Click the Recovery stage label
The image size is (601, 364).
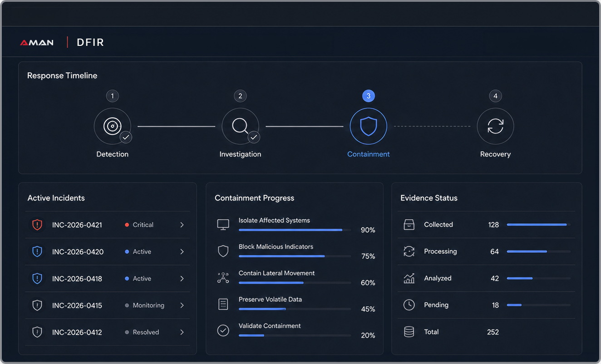(495, 154)
